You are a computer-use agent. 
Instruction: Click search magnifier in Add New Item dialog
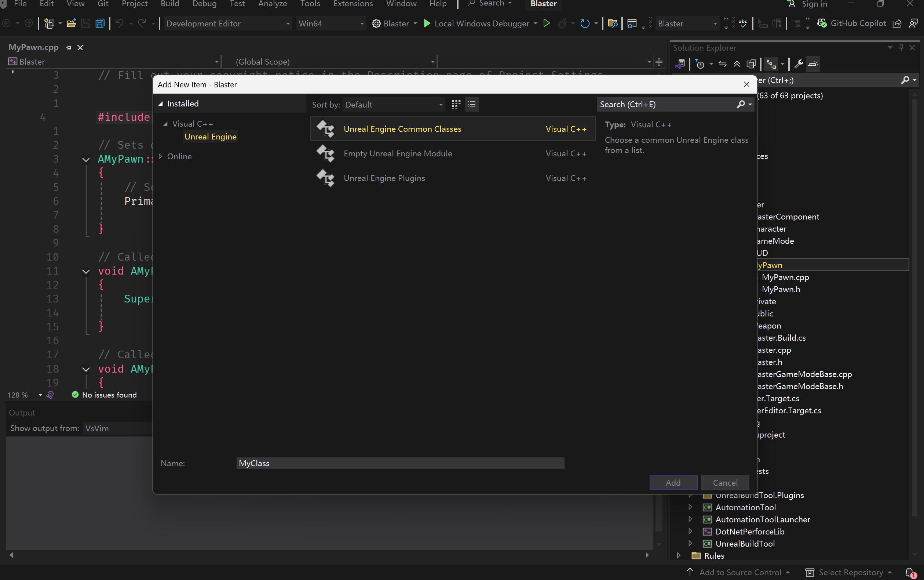[741, 104]
